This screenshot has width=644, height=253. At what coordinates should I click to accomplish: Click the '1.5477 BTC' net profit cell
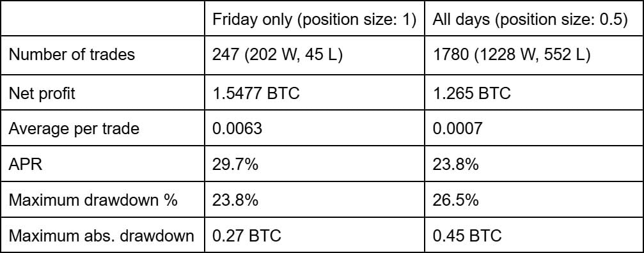315,92
